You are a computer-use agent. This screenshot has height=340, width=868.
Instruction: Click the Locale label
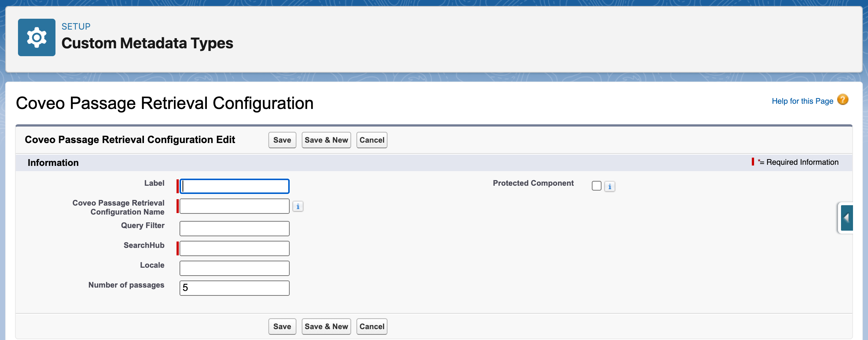[152, 265]
